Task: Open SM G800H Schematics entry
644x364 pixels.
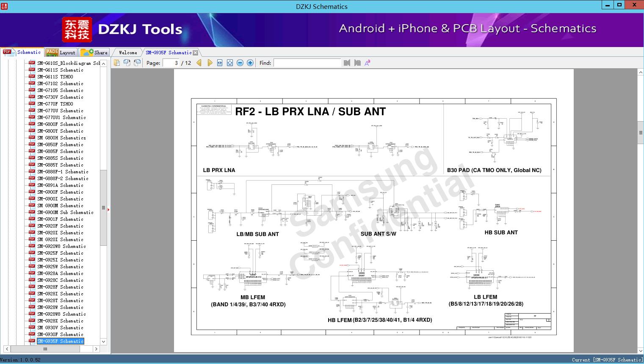Action: coord(61,138)
